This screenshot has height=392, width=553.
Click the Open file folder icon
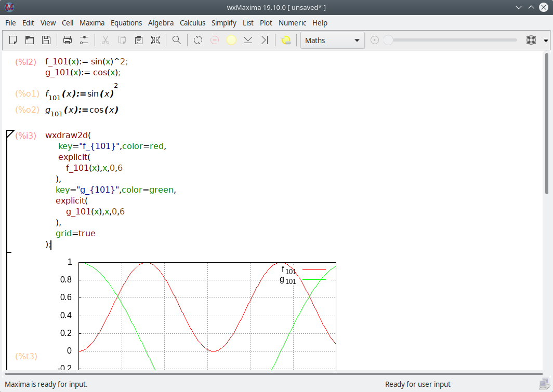pyautogui.click(x=30, y=40)
